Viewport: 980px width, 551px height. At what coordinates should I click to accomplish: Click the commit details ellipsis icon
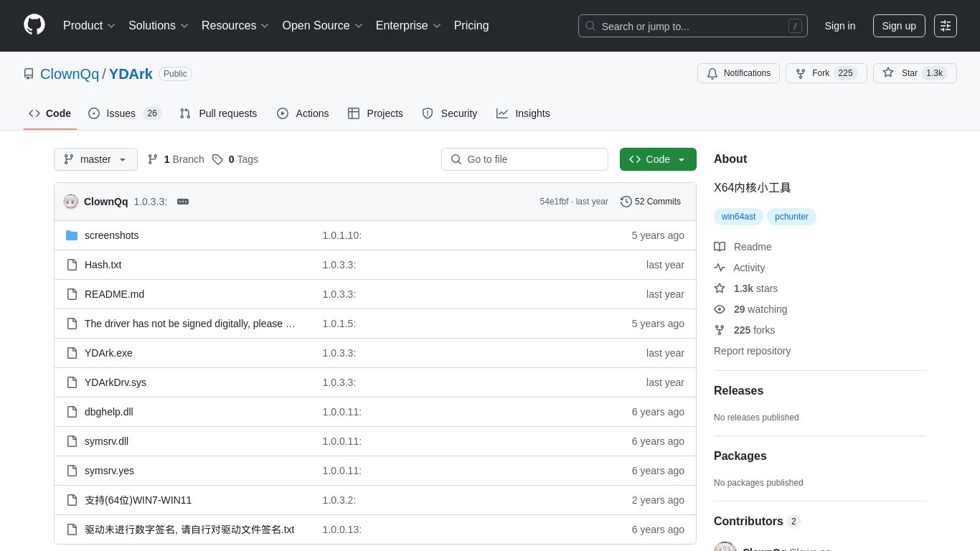[x=183, y=202]
